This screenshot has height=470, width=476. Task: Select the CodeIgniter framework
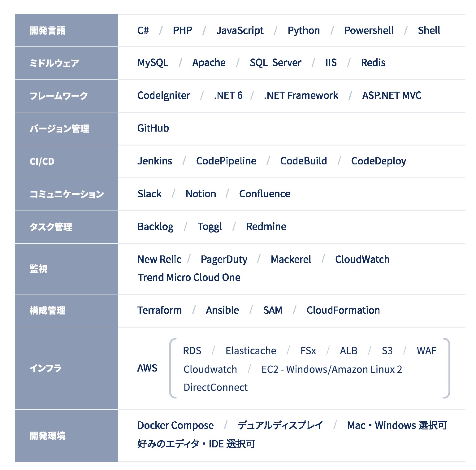coord(164,96)
